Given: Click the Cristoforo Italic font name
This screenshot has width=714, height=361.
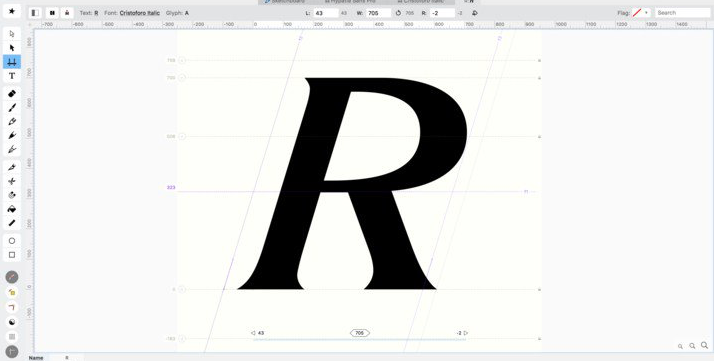Looking at the screenshot, I should 140,13.
